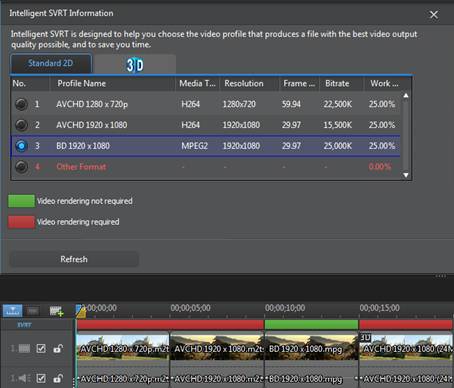Select AVCHD 1920 x 1080 profile radio button
454x388 pixels.
(21, 125)
